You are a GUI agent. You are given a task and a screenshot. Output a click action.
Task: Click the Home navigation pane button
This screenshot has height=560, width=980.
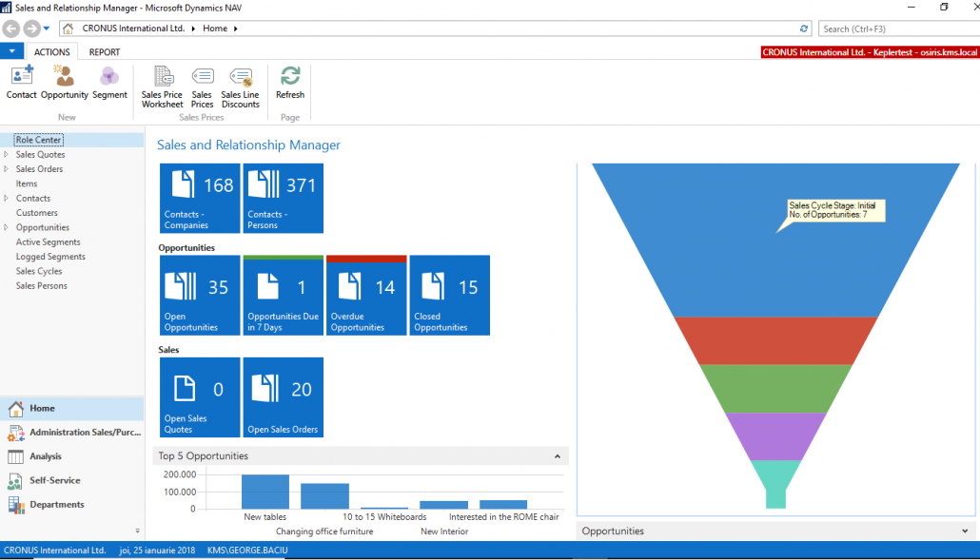(72, 408)
